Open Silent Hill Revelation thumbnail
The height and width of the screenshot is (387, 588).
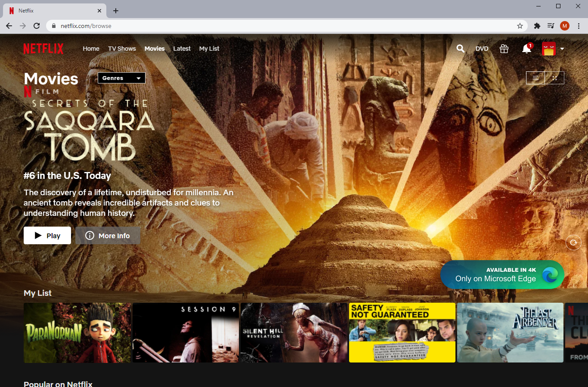click(294, 332)
